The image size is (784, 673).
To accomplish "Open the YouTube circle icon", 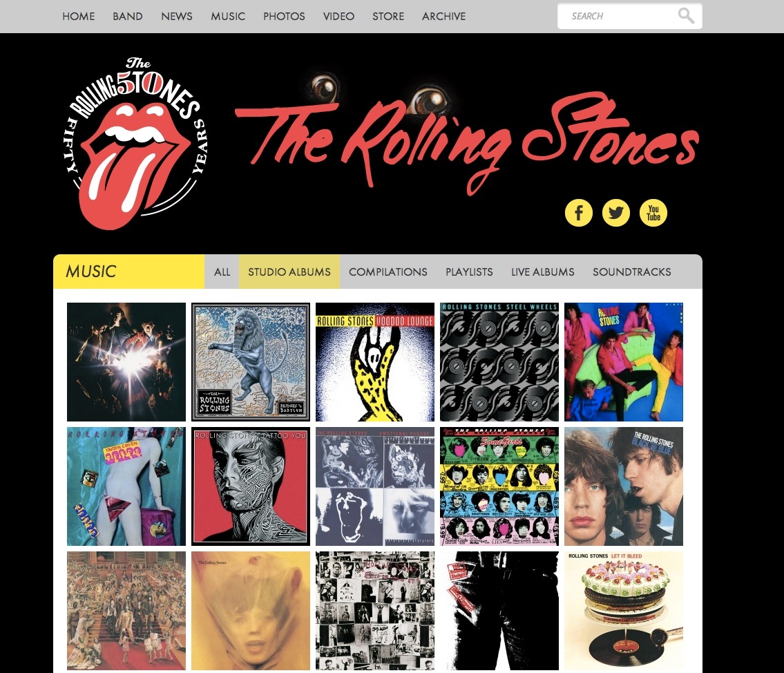I will (x=653, y=213).
